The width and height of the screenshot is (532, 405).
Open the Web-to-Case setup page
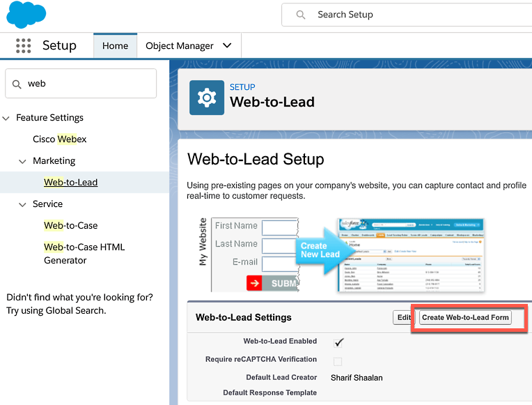pyautogui.click(x=70, y=226)
